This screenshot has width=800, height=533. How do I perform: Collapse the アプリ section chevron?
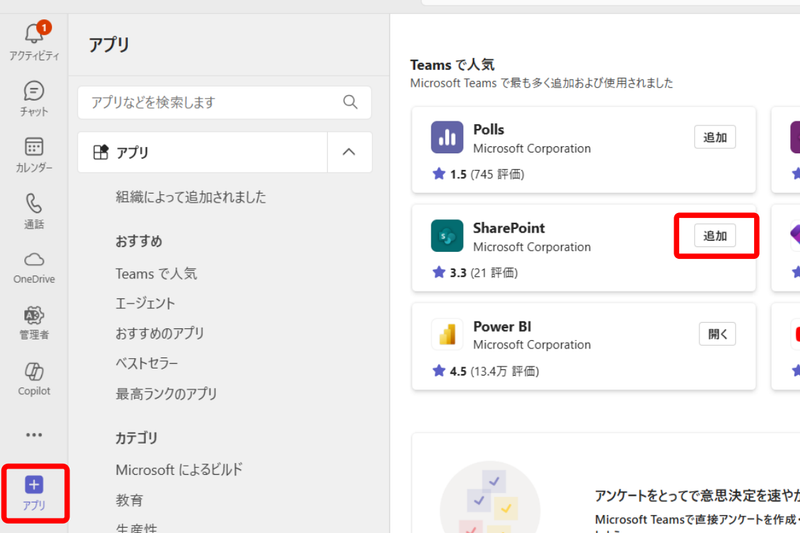tap(349, 152)
